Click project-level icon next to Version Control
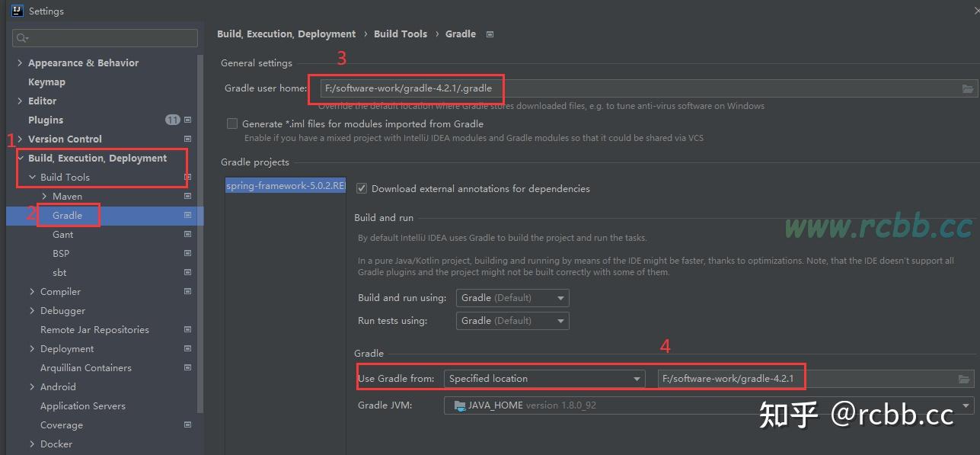This screenshot has height=455, width=980. (x=188, y=139)
